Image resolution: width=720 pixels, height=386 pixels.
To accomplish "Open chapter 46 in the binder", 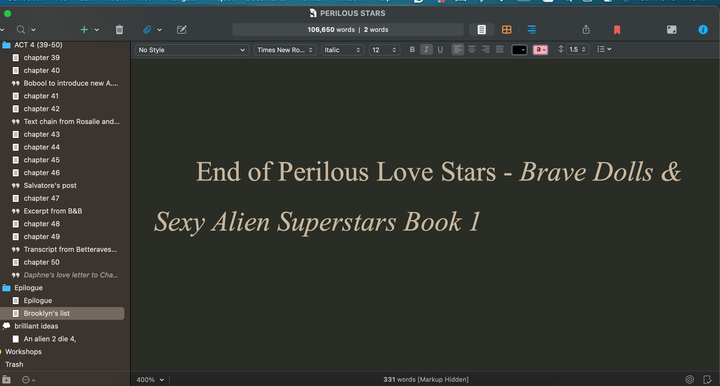I will [42, 173].
